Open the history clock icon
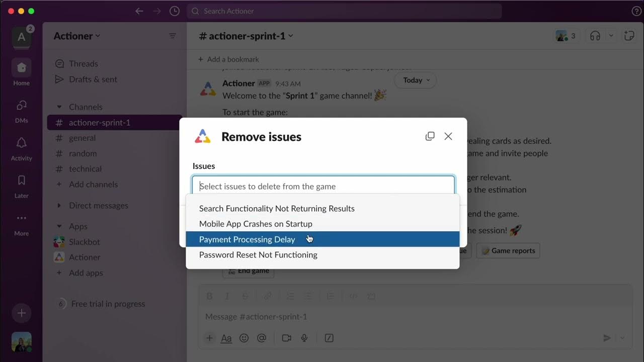The image size is (644, 362). (174, 11)
